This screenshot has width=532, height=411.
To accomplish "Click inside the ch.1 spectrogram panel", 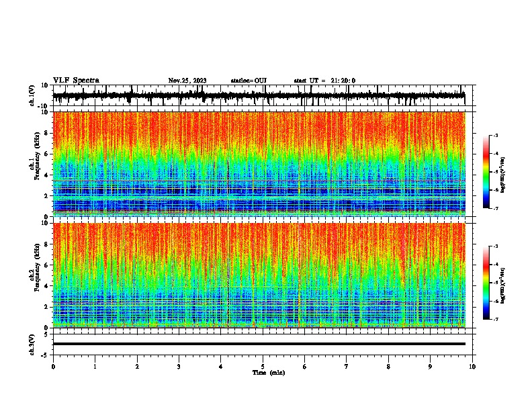I will (259, 164).
